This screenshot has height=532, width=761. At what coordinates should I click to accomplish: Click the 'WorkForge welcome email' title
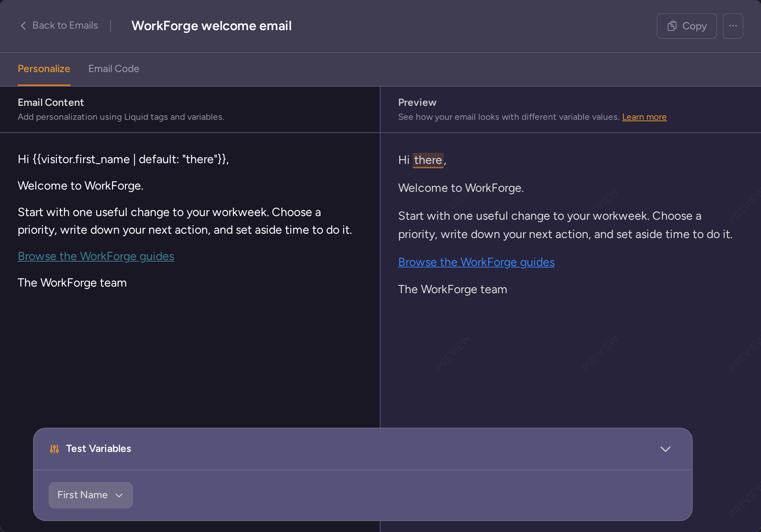point(212,26)
